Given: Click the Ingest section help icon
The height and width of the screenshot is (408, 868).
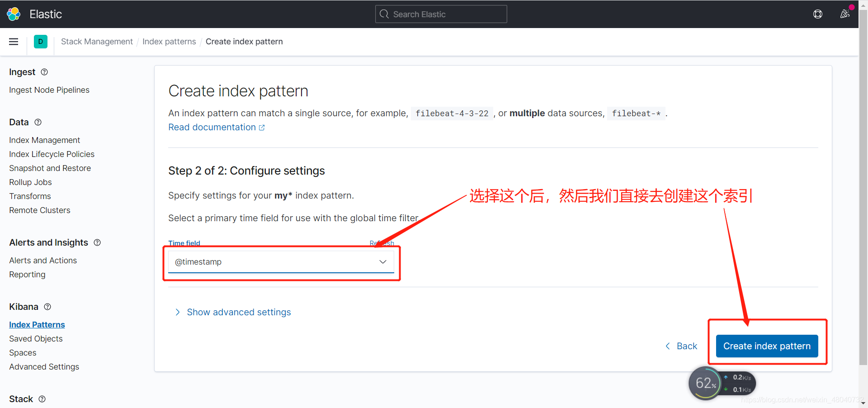Looking at the screenshot, I should pos(44,72).
